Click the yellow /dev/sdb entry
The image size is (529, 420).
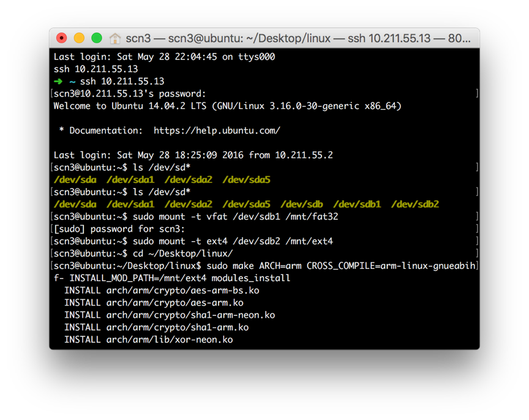click(302, 204)
